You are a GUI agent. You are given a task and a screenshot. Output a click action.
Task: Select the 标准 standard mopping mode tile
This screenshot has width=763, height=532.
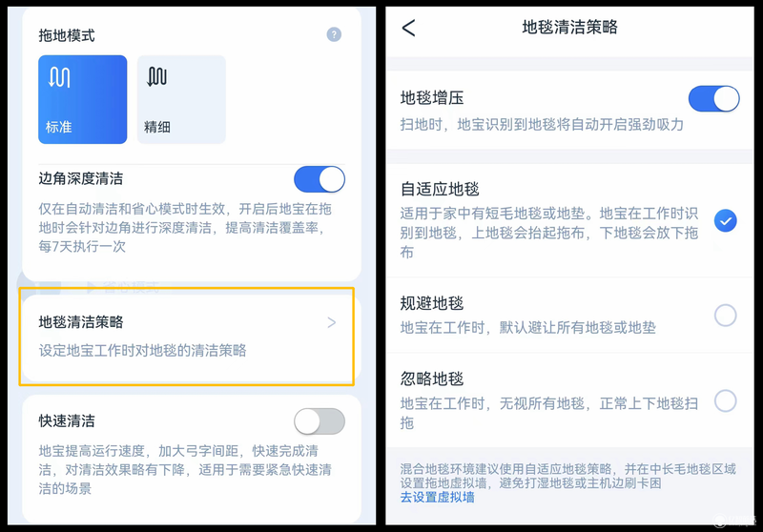83,99
